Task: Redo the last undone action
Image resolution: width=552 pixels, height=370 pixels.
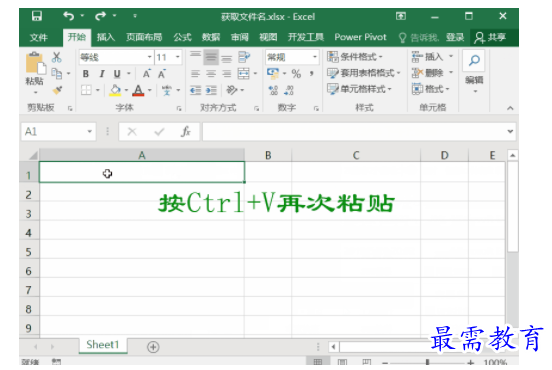Action: 100,16
